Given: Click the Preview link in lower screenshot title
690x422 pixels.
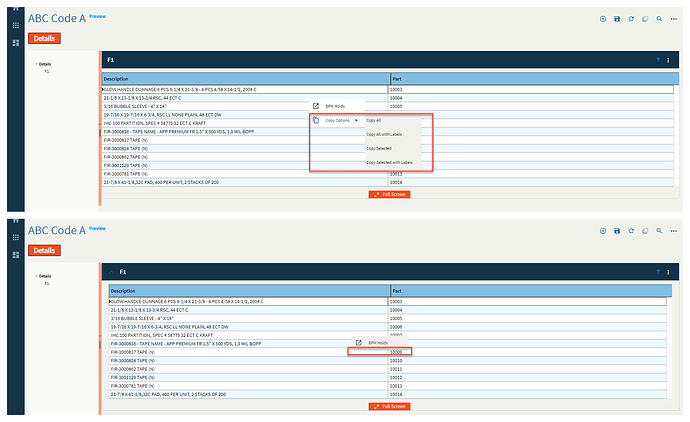Looking at the screenshot, I should click(97, 228).
